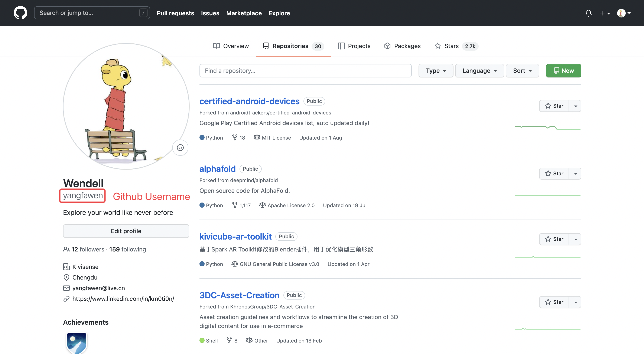Click the 12 followers people icon

(x=66, y=249)
